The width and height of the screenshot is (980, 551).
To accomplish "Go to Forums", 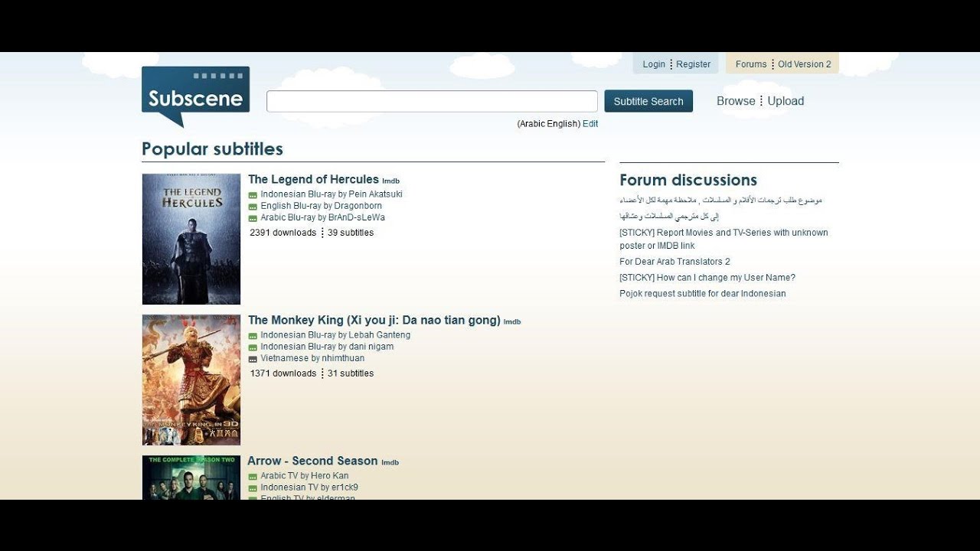I will (751, 64).
